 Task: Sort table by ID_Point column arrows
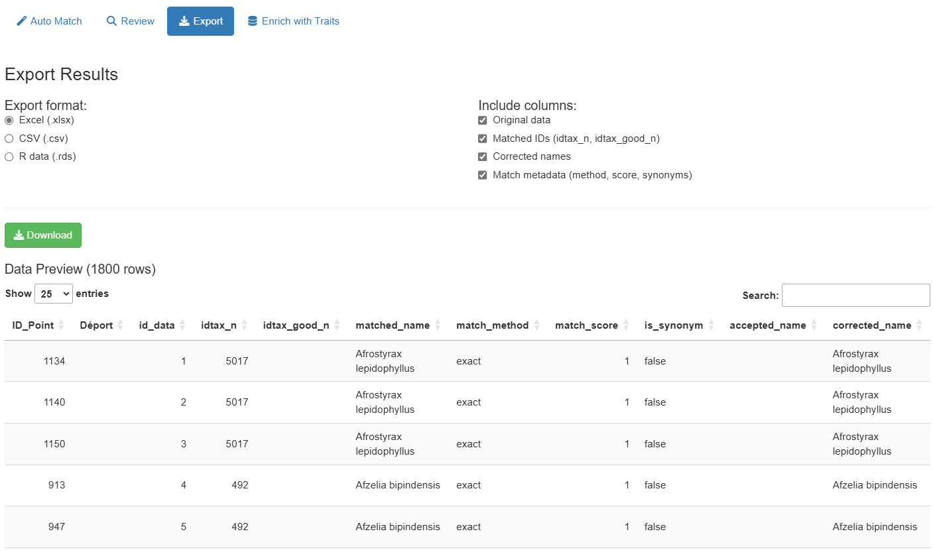(x=61, y=325)
